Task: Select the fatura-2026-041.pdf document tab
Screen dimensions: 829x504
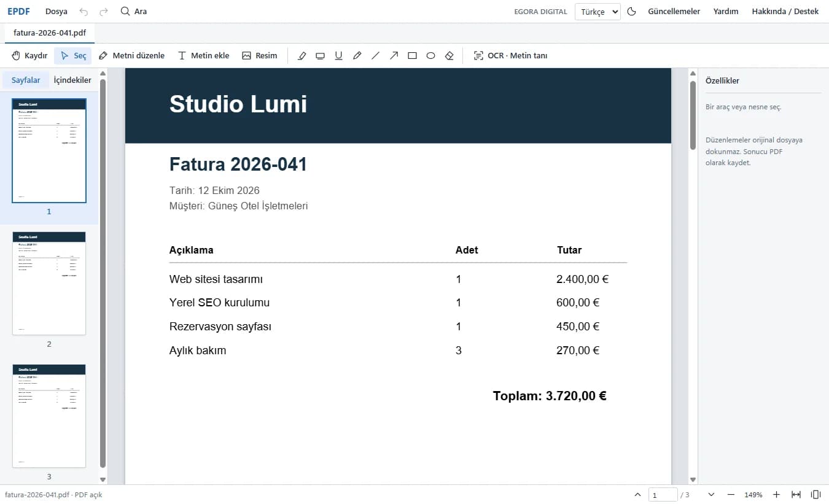Action: [x=50, y=33]
